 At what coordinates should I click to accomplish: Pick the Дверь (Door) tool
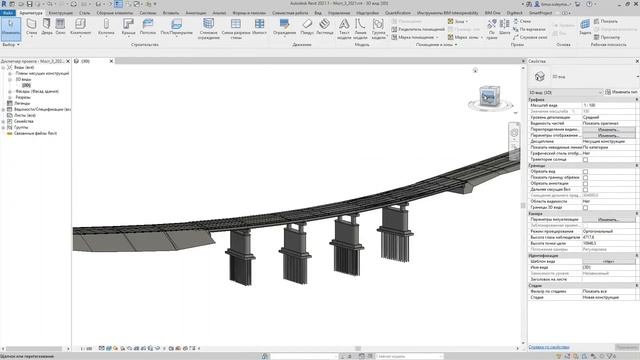[47, 27]
